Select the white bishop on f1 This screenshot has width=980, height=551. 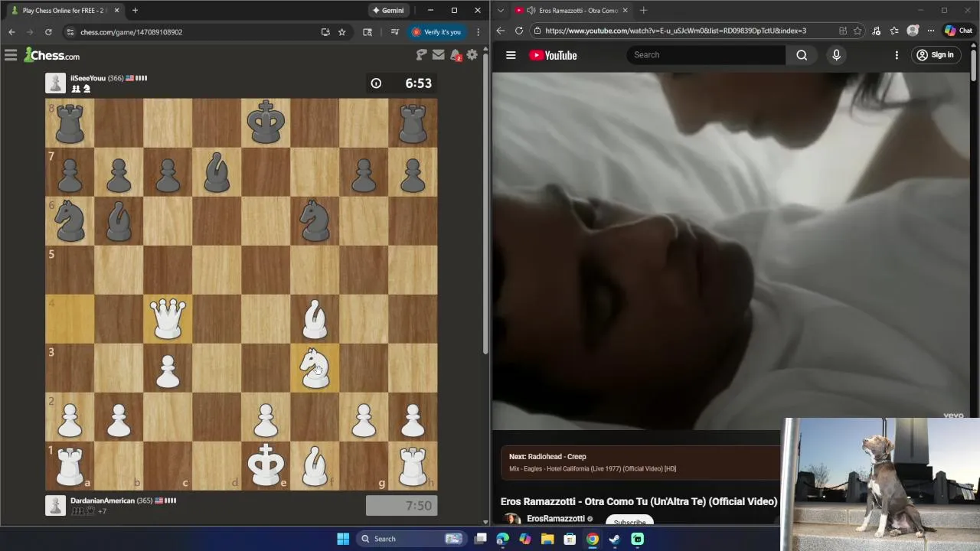315,466
